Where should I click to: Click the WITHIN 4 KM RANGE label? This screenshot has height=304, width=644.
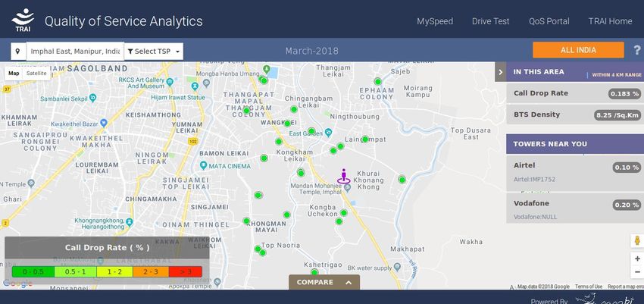click(617, 75)
